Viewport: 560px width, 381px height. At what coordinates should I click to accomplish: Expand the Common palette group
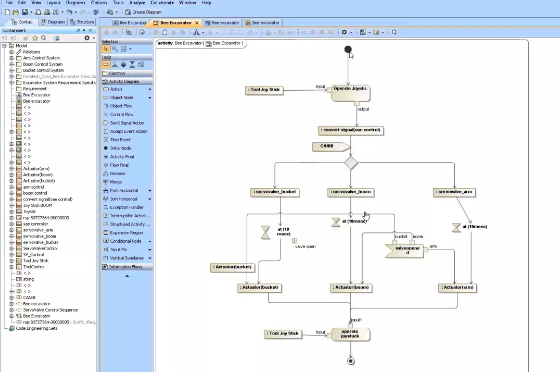[127, 73]
